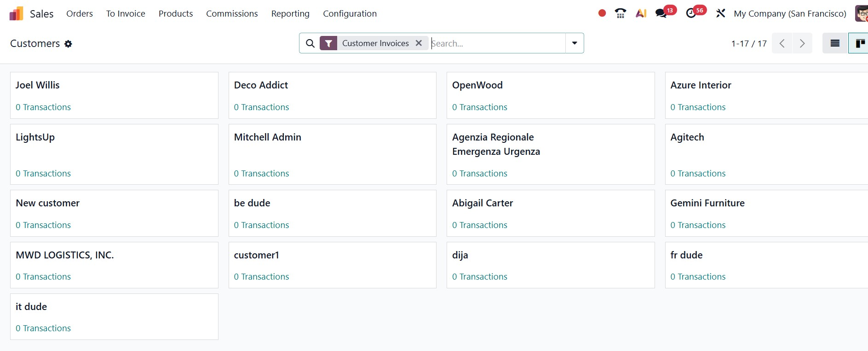The height and width of the screenshot is (351, 868).
Task: Click the Sales app logo icon
Action: pyautogui.click(x=16, y=14)
